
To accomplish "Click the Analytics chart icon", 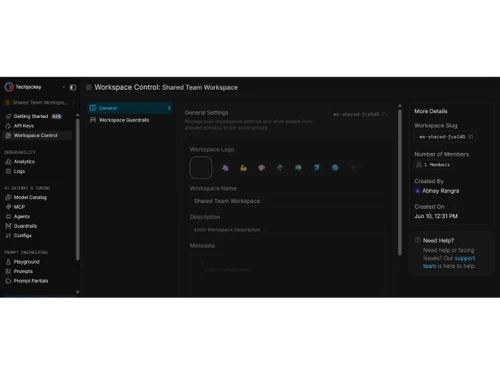I will tap(8, 162).
